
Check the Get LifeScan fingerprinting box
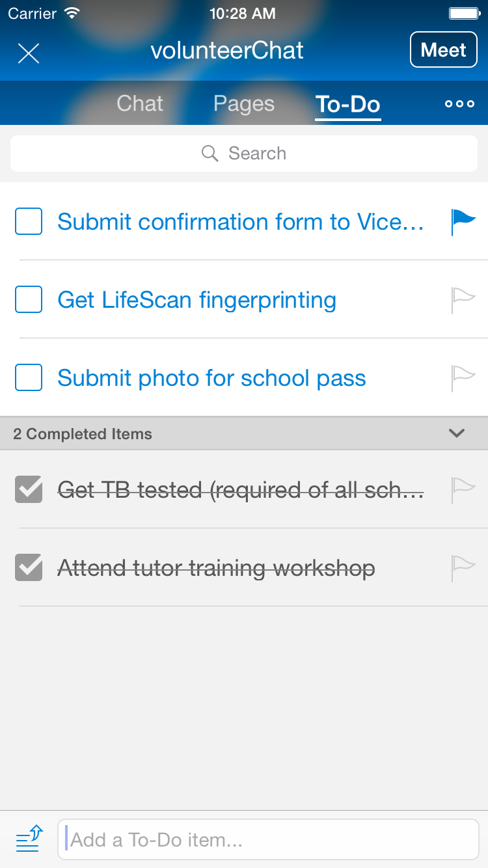[x=29, y=299]
